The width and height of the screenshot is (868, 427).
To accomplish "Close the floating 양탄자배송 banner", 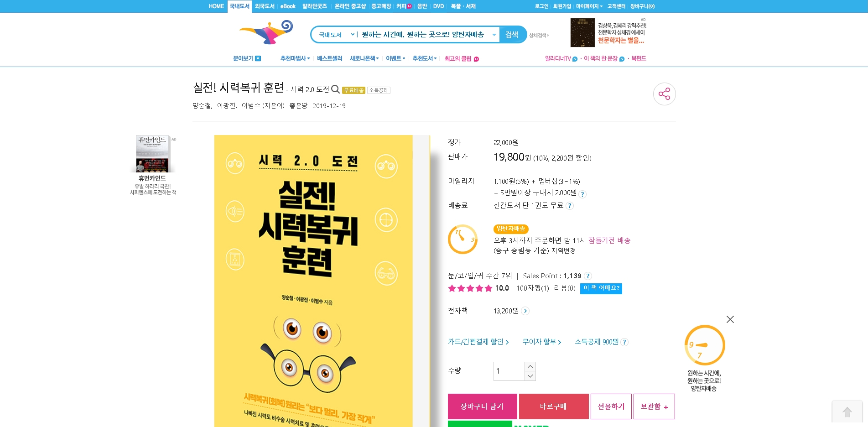I will tap(730, 319).
